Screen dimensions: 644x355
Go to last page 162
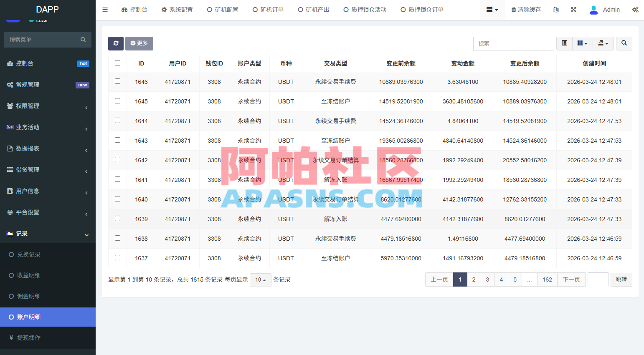tap(547, 279)
